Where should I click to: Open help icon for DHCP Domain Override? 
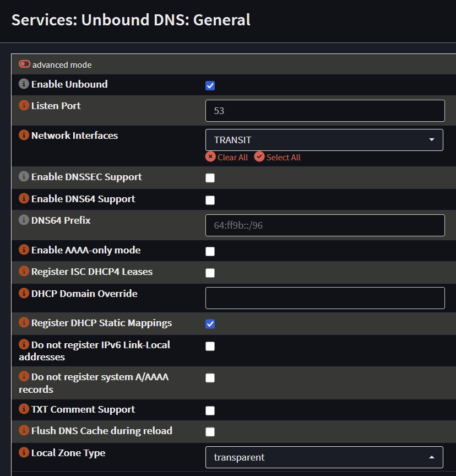[24, 294]
